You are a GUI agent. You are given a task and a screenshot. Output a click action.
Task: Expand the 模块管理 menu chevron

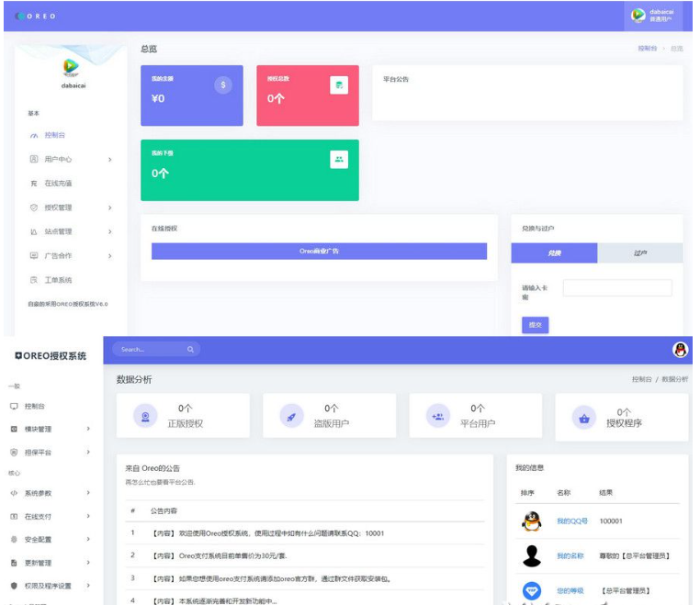coord(88,429)
